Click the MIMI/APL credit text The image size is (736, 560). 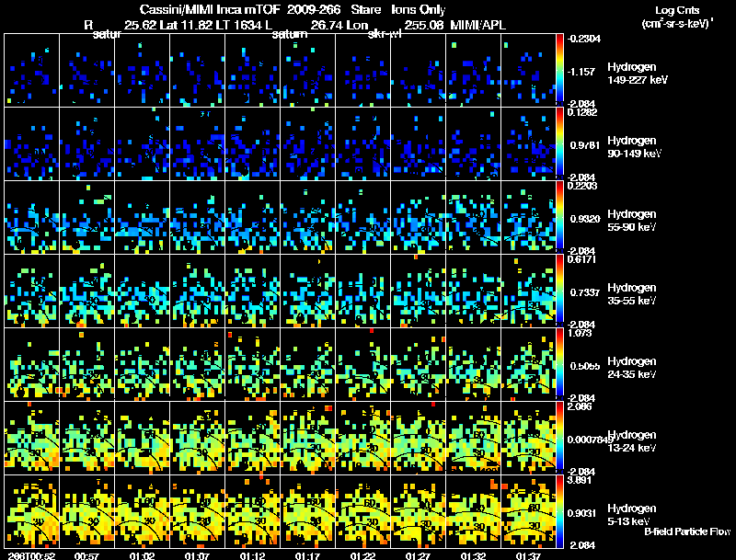point(477,25)
